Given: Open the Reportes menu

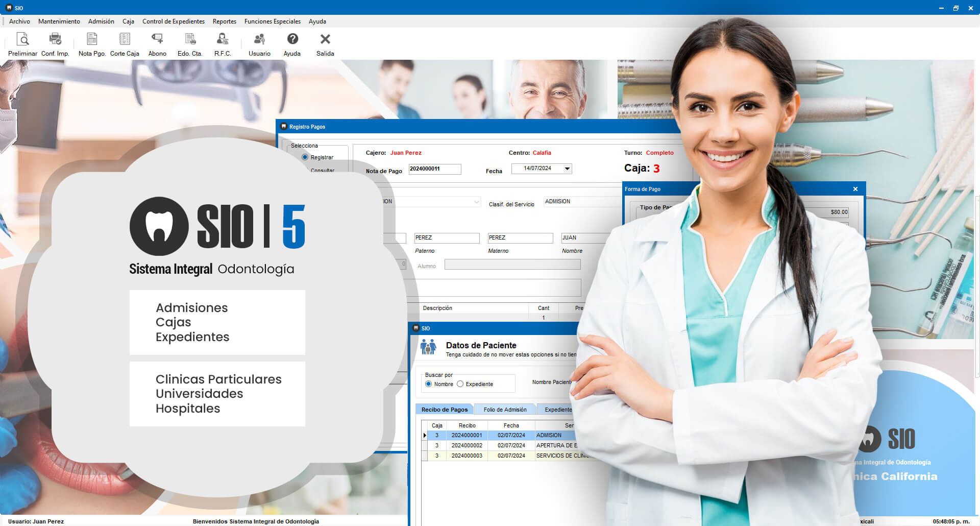Looking at the screenshot, I should 225,21.
